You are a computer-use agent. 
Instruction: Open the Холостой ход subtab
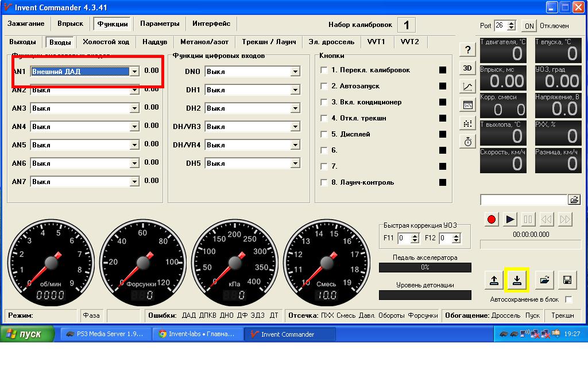pos(106,42)
